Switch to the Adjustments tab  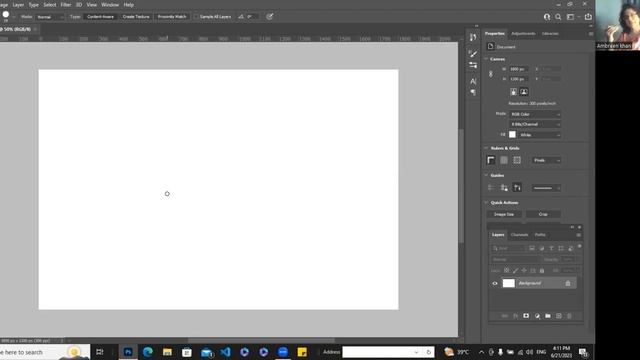click(x=523, y=34)
